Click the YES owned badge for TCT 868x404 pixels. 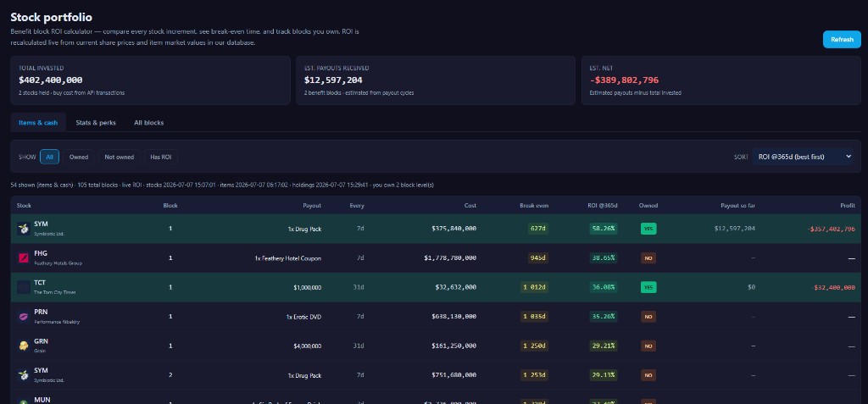coord(648,287)
